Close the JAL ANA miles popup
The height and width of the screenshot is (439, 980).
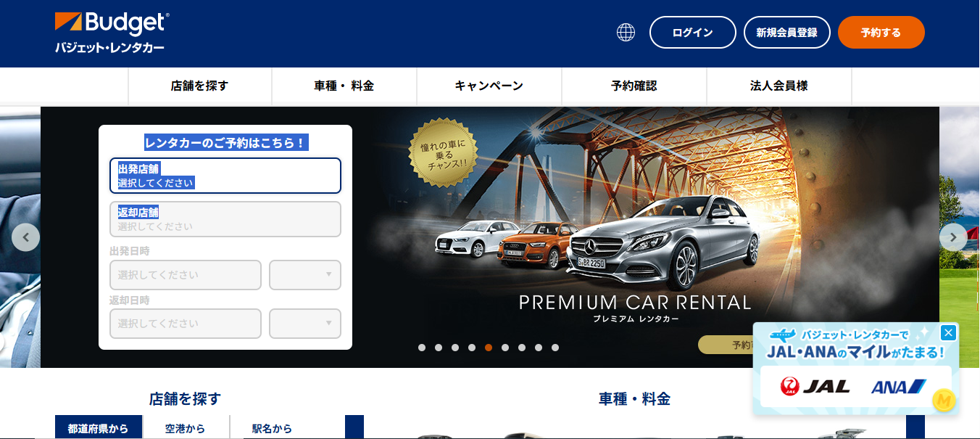pos(948,333)
